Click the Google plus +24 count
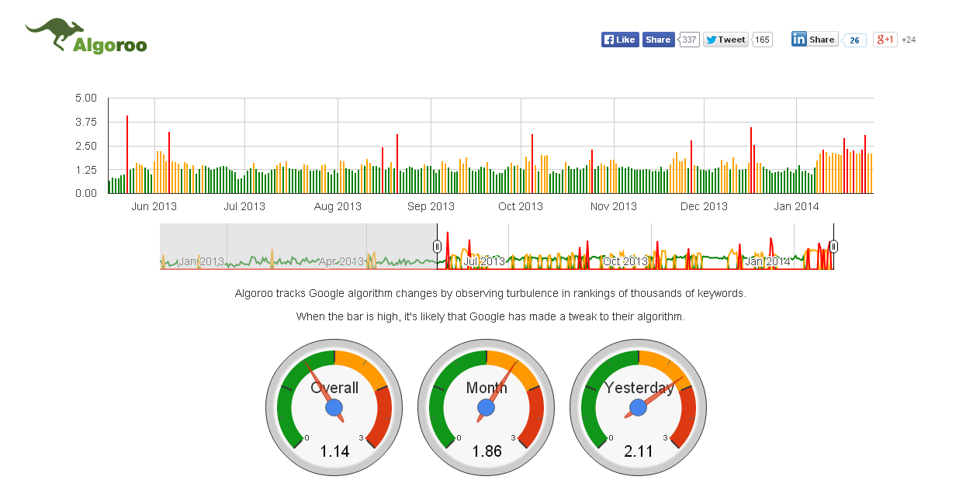The image size is (980, 480). click(x=909, y=40)
